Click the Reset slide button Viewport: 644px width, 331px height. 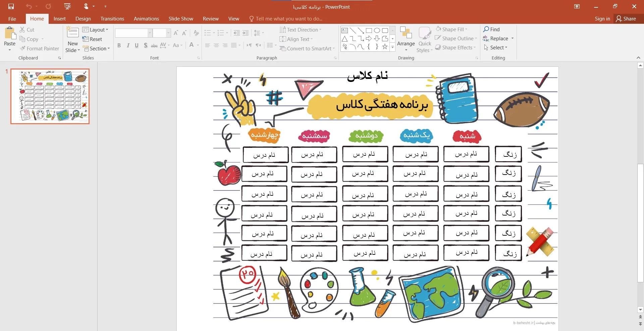point(92,39)
